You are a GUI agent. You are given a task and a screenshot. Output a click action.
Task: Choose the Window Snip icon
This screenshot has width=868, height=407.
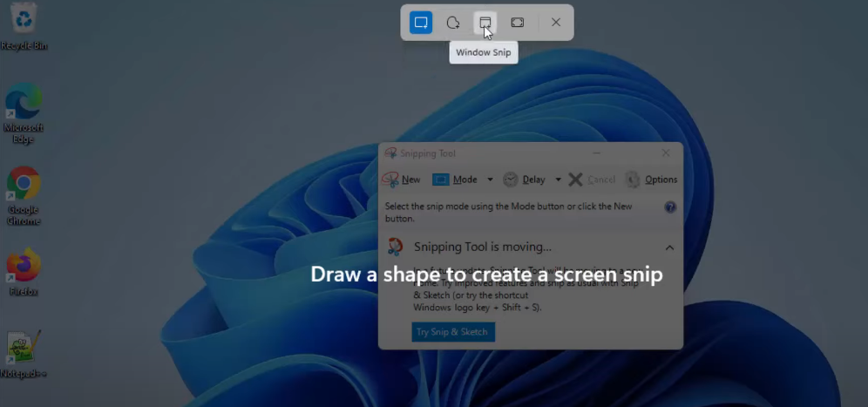tap(485, 23)
